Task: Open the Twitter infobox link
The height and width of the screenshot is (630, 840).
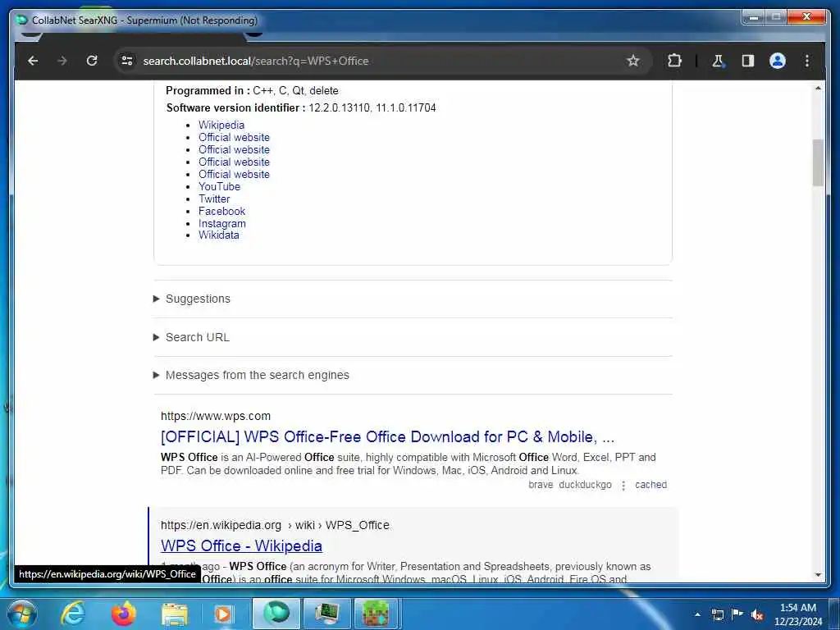Action: click(x=214, y=199)
